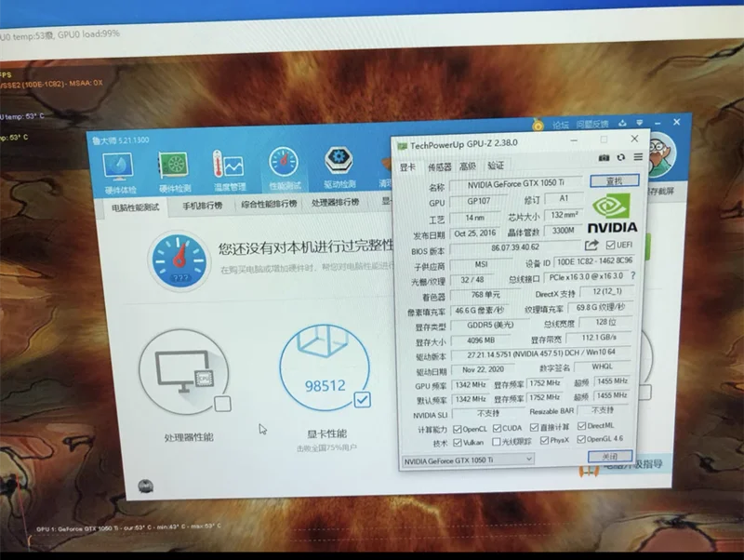This screenshot has width=744, height=560.
Task: Switch to GPU-Z 显卡 tab
Action: click(407, 167)
